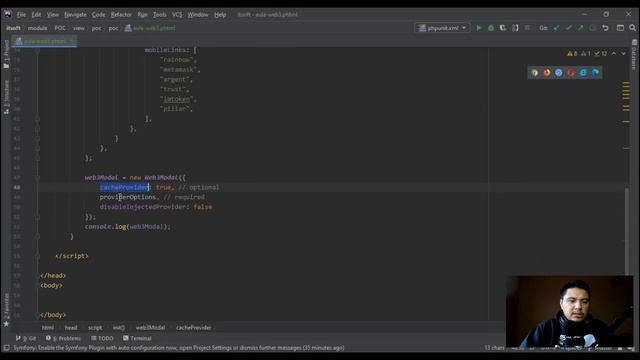Screen dimensions: 640x360
Task: Open in Internet Explorer browser icon
Action: point(583,73)
